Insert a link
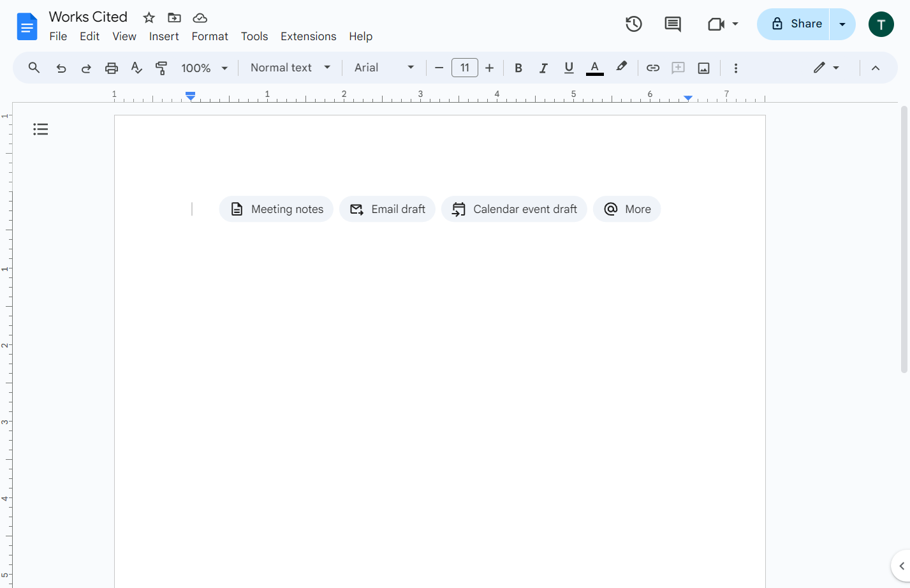 pyautogui.click(x=653, y=68)
